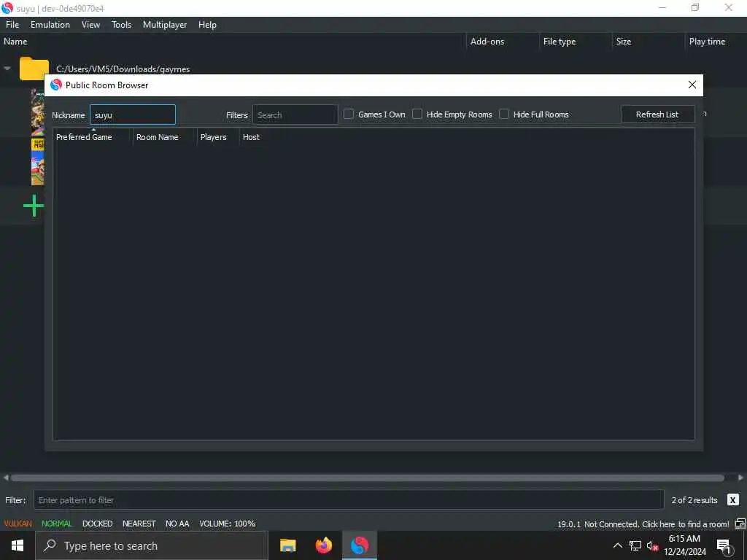Screen dimensions: 747x560
Task: Open the Windows Start menu
Action: pos(18,545)
